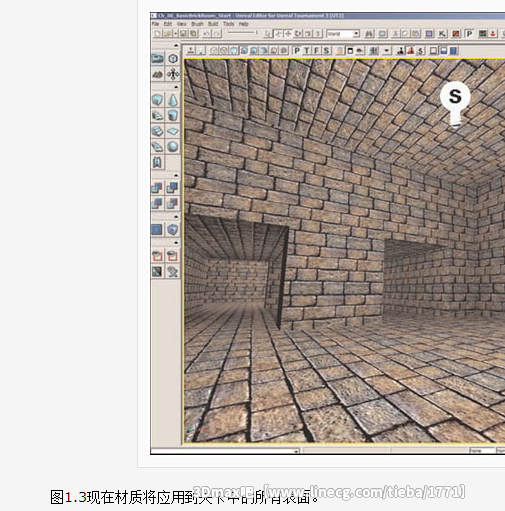Viewport: 505px width, 511px height.
Task: Toggle realtime preview joystick icon
Action: coord(191,51)
